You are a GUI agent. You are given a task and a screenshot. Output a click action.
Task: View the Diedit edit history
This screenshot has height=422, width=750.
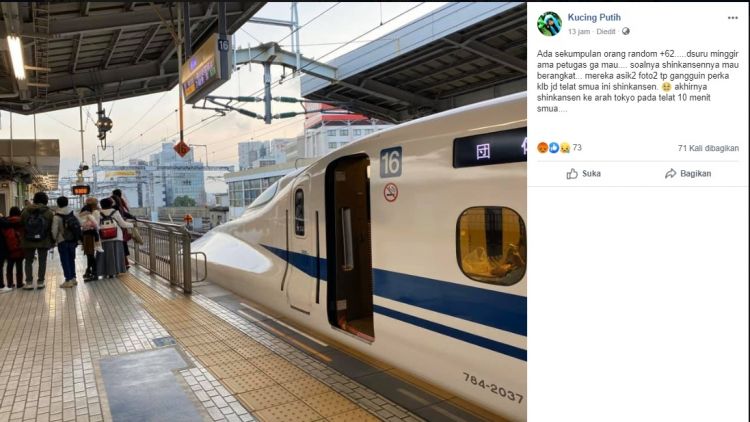(x=606, y=32)
